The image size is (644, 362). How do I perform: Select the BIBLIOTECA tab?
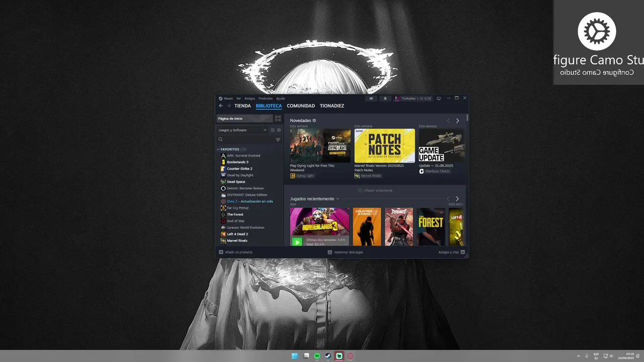[x=269, y=106]
